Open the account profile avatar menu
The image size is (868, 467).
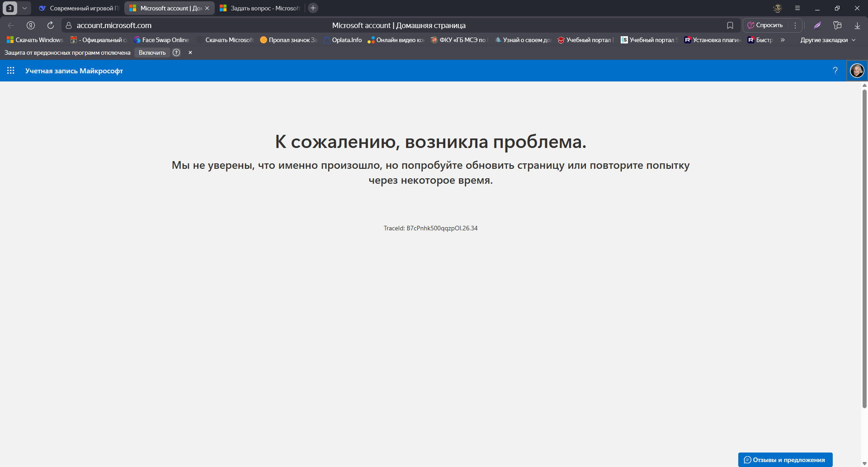857,71
